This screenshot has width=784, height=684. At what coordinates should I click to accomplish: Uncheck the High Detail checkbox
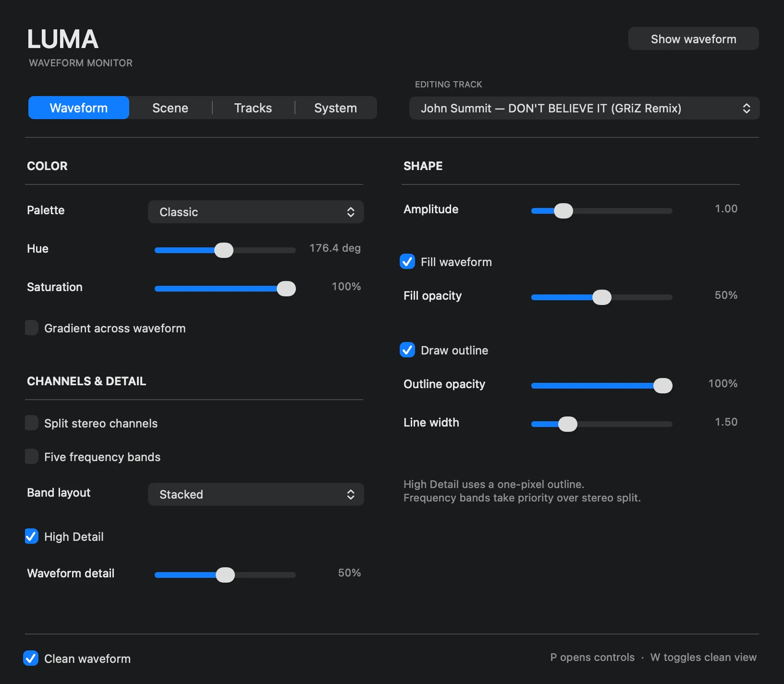(32, 537)
